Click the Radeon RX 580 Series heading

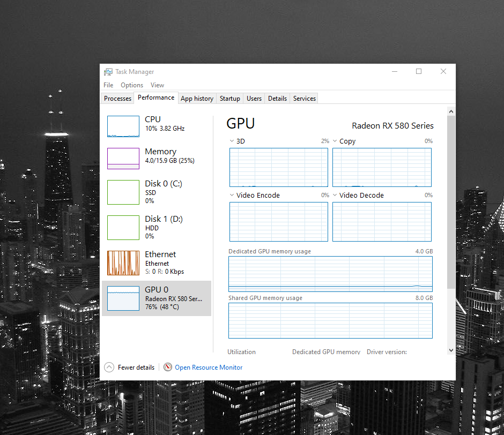point(392,125)
